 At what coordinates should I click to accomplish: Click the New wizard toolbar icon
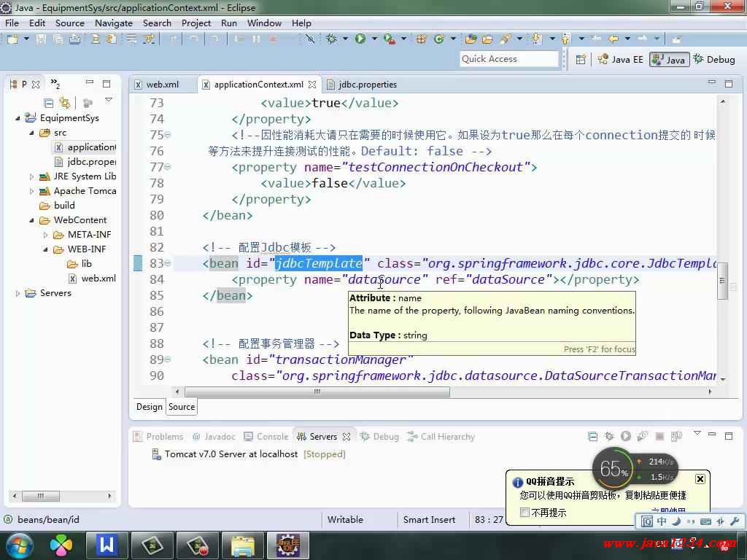(12, 39)
